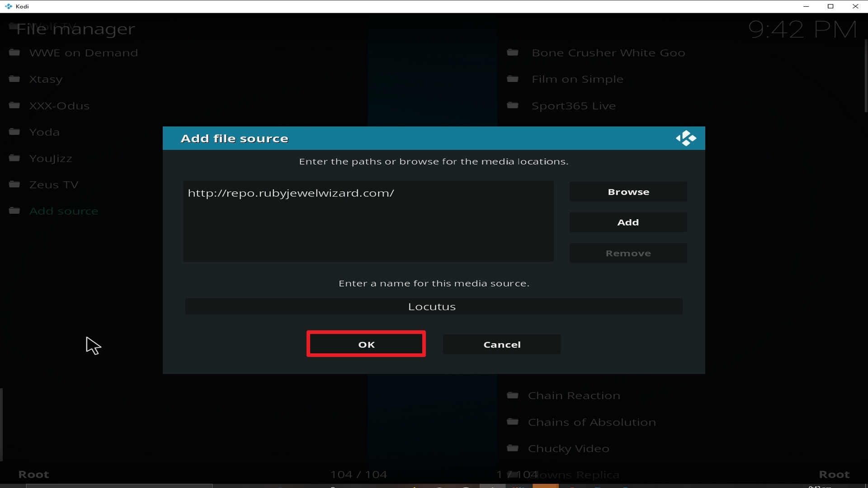The image size is (868, 488).
Task: Select the Zeus TV folder icon
Action: 14,184
